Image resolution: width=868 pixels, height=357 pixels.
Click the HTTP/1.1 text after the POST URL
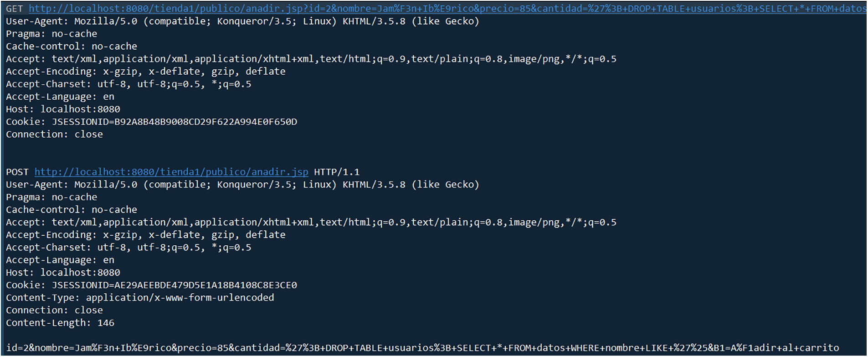336,172
